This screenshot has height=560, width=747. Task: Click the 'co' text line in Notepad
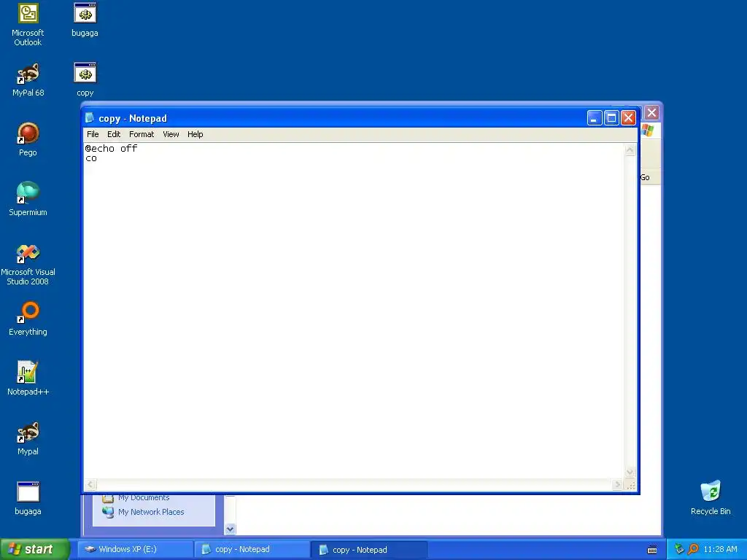coord(91,158)
